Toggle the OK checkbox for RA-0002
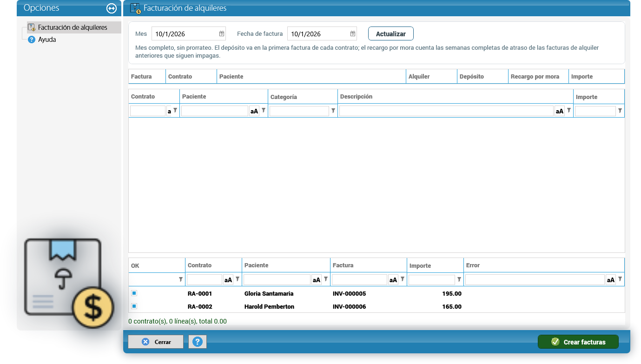 [134, 306]
